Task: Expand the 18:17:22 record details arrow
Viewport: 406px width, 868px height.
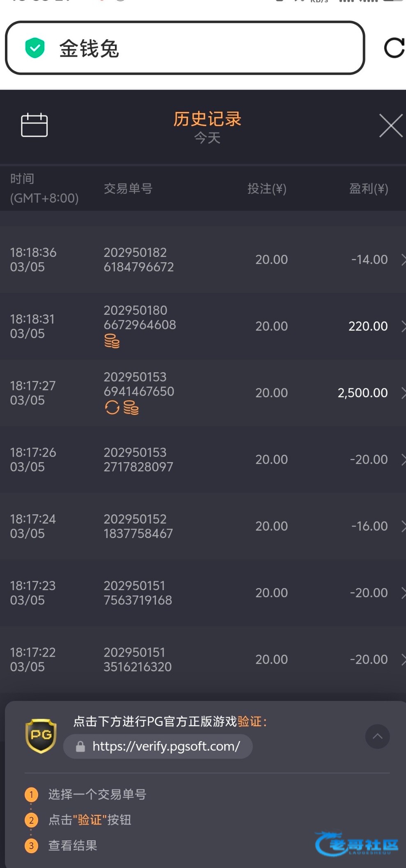Action: pos(402,660)
